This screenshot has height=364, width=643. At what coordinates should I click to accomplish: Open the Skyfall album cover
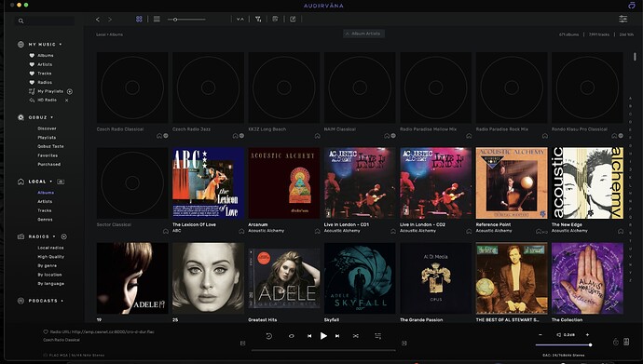[360, 278]
